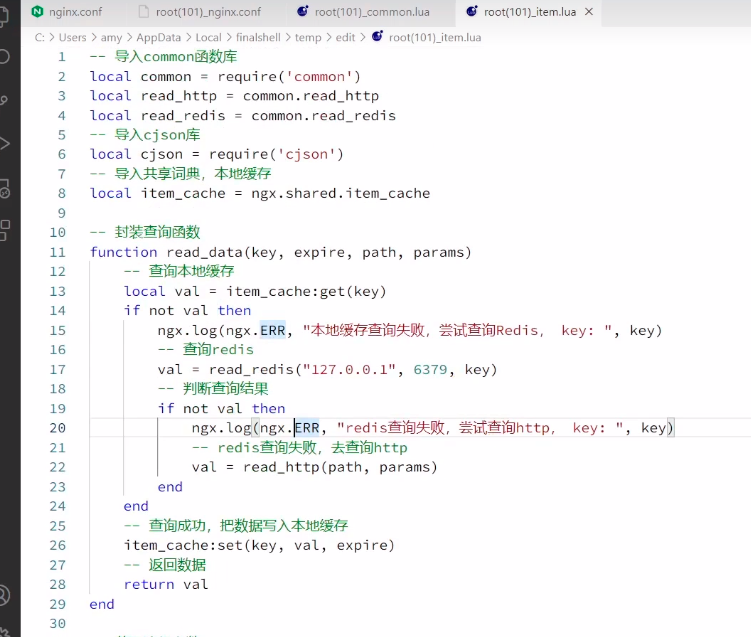Click line number 20 in the gutter
Screen dimensions: 751x637
[57, 428]
